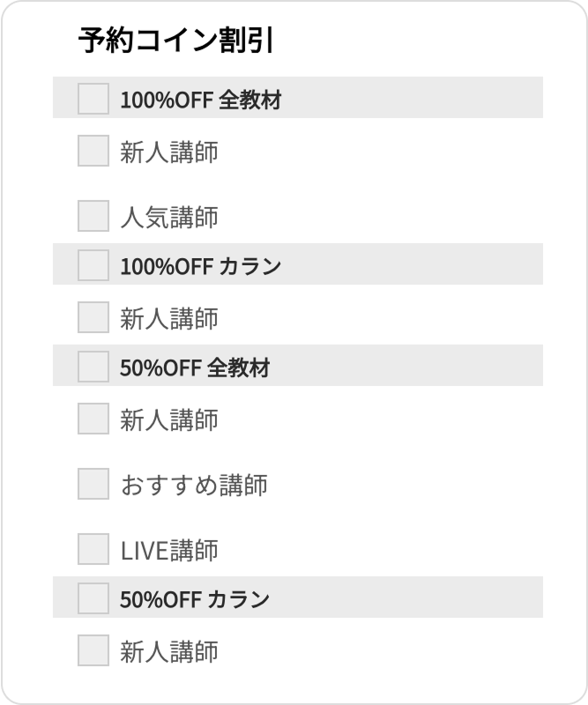Toggle the おすすめ講師 checkbox
The height and width of the screenshot is (705, 588).
click(93, 484)
